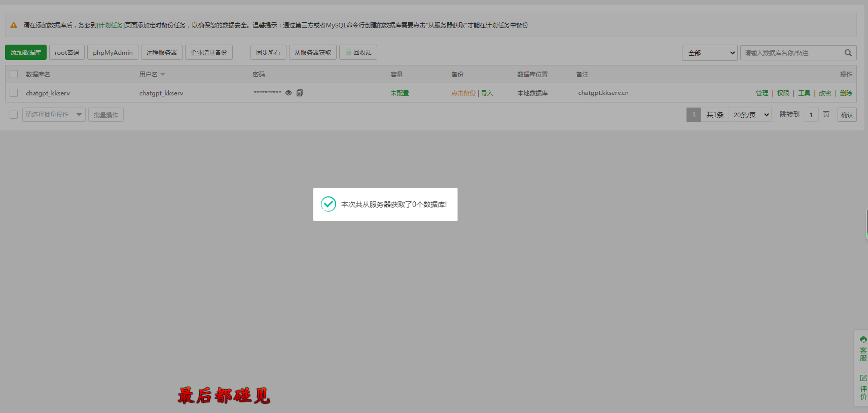Click page number 1 button

(694, 115)
